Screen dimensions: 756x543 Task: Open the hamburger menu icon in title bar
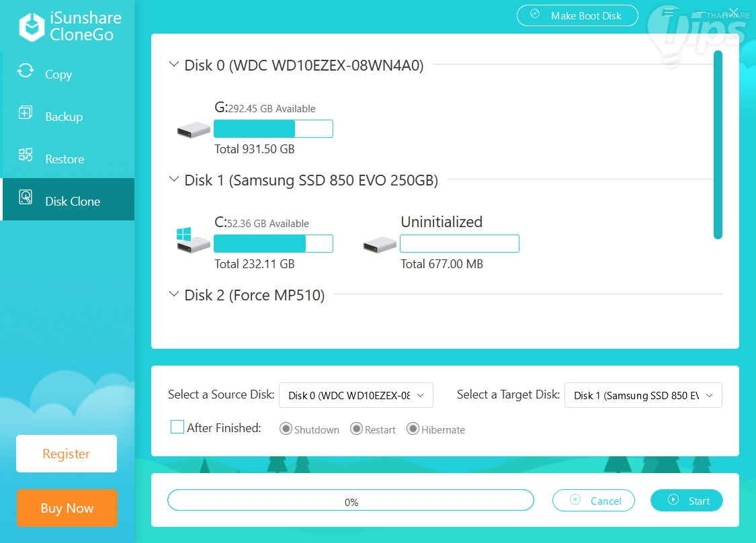(x=668, y=12)
